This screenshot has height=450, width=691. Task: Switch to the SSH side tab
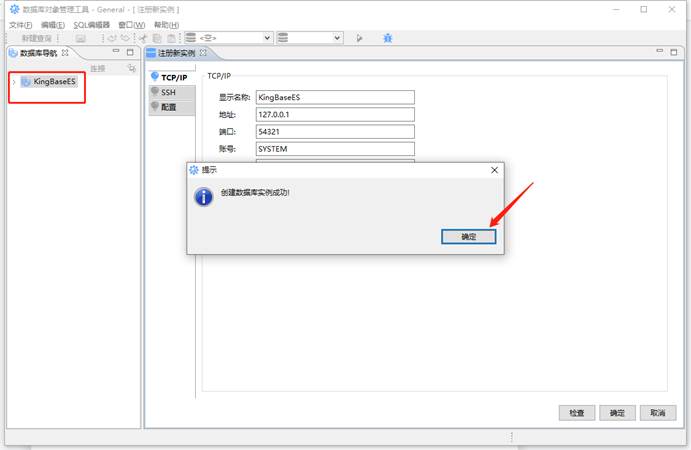click(172, 92)
